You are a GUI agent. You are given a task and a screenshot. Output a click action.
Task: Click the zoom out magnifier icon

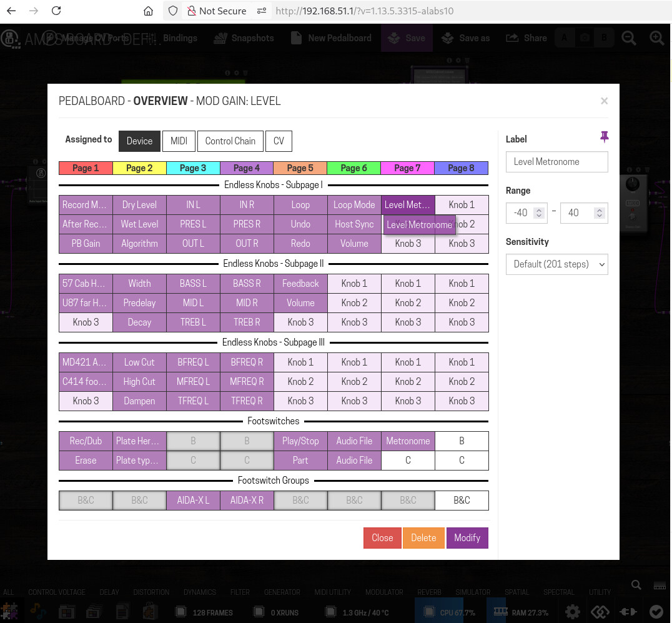[x=628, y=38]
